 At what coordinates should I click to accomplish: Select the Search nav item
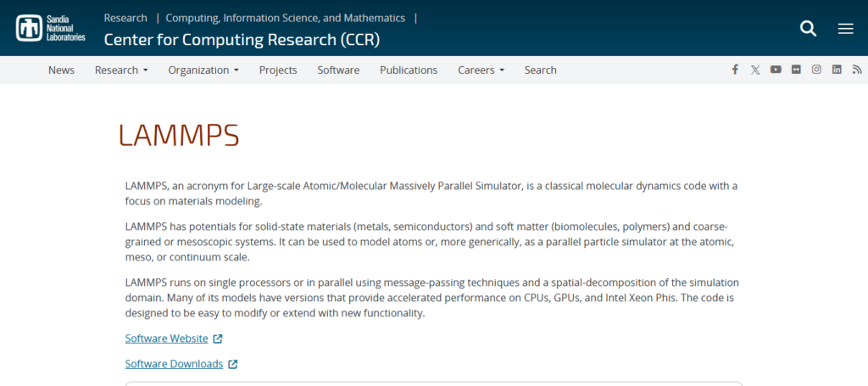pyautogui.click(x=540, y=70)
